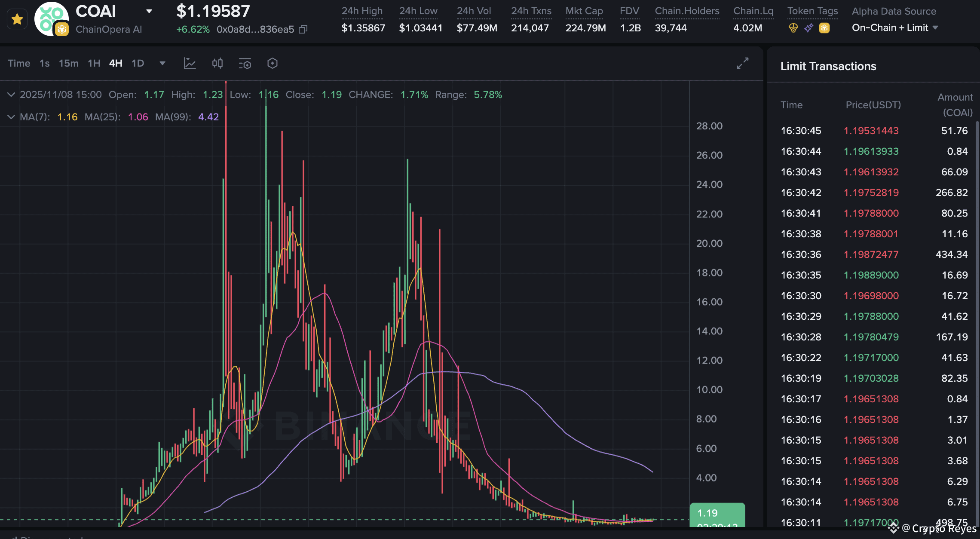Click the purple token tag icon

click(808, 28)
